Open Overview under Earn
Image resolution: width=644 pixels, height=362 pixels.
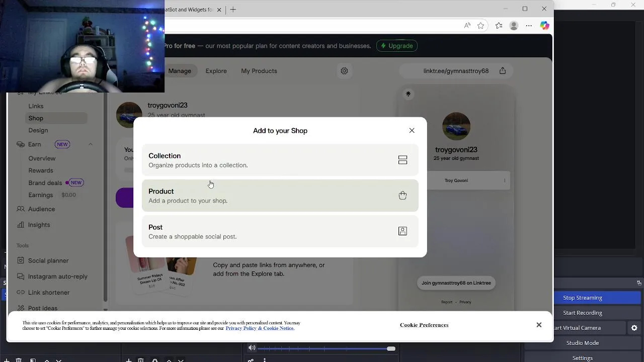(x=42, y=158)
